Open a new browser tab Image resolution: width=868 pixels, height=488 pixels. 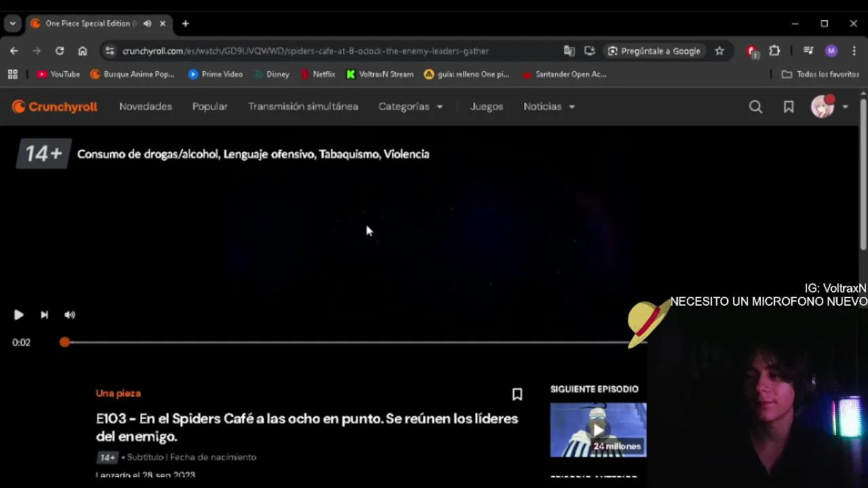click(x=185, y=24)
